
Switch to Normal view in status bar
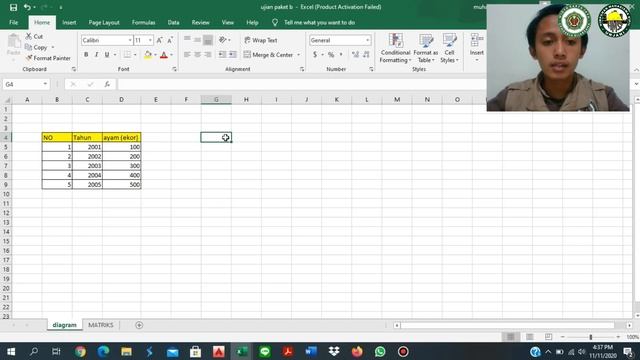point(511,337)
